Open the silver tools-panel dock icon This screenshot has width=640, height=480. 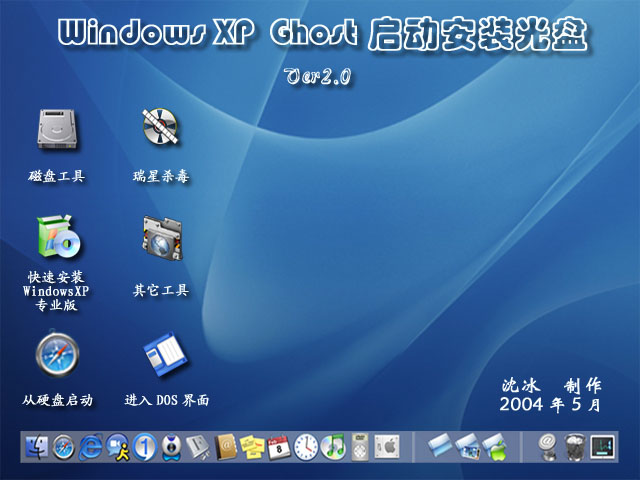(198, 447)
